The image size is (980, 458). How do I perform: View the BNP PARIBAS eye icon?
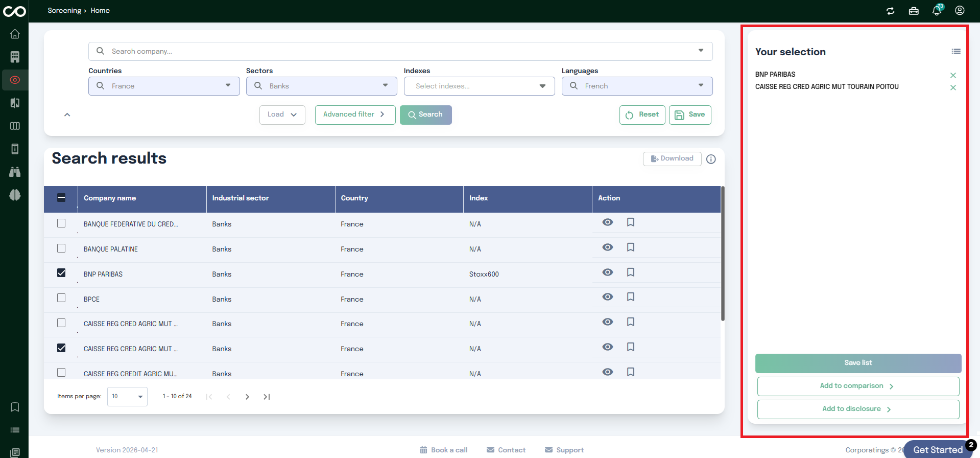click(x=607, y=272)
